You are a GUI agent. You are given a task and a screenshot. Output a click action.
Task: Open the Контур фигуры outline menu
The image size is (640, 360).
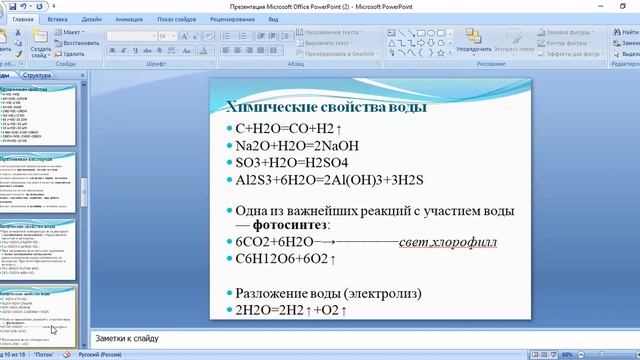coord(564,43)
